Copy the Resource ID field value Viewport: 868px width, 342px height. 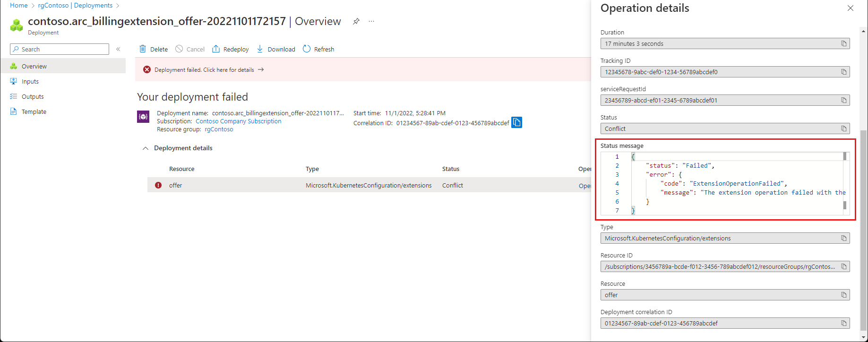(843, 267)
